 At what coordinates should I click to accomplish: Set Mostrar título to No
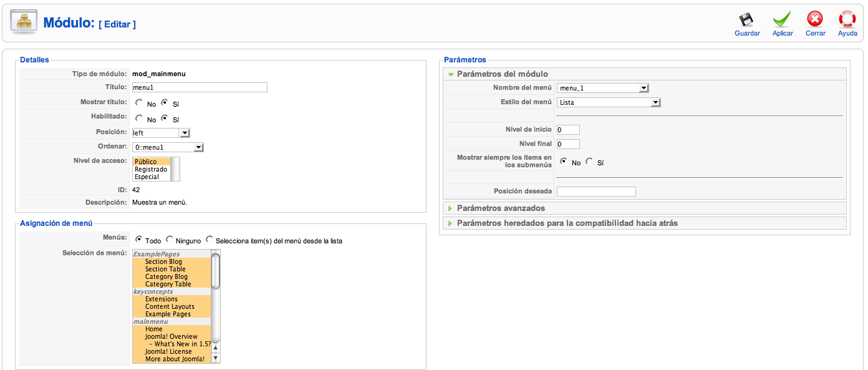[x=138, y=103]
